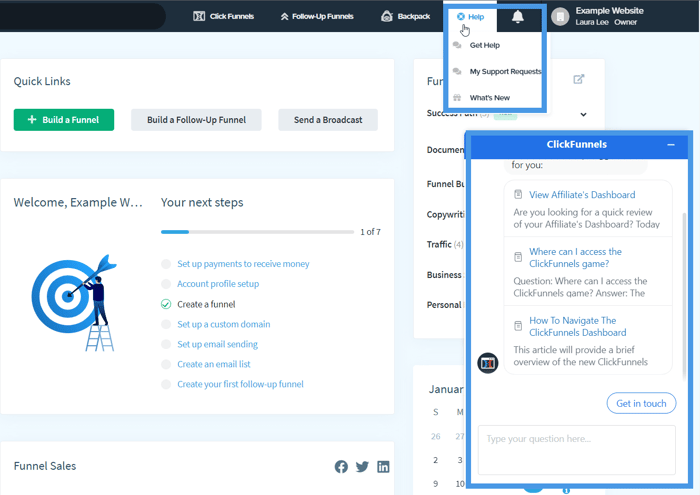Open the Click Funnels menu
Image resolution: width=700 pixels, height=495 pixels.
click(x=224, y=17)
